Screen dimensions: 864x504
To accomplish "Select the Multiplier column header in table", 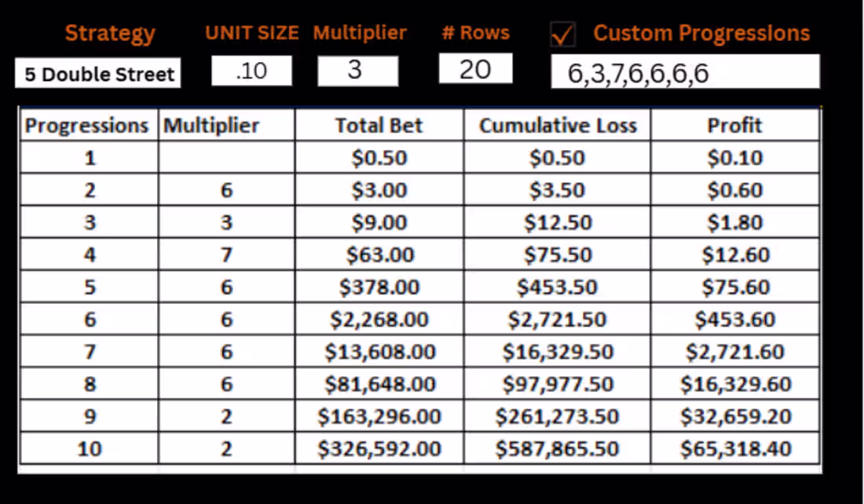I will tap(226, 125).
